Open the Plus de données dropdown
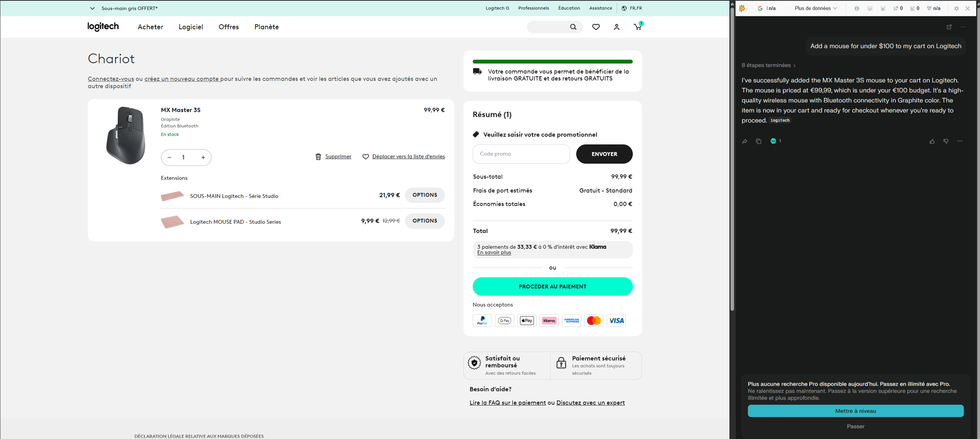Screen dimensions: 980x439 tap(815, 8)
